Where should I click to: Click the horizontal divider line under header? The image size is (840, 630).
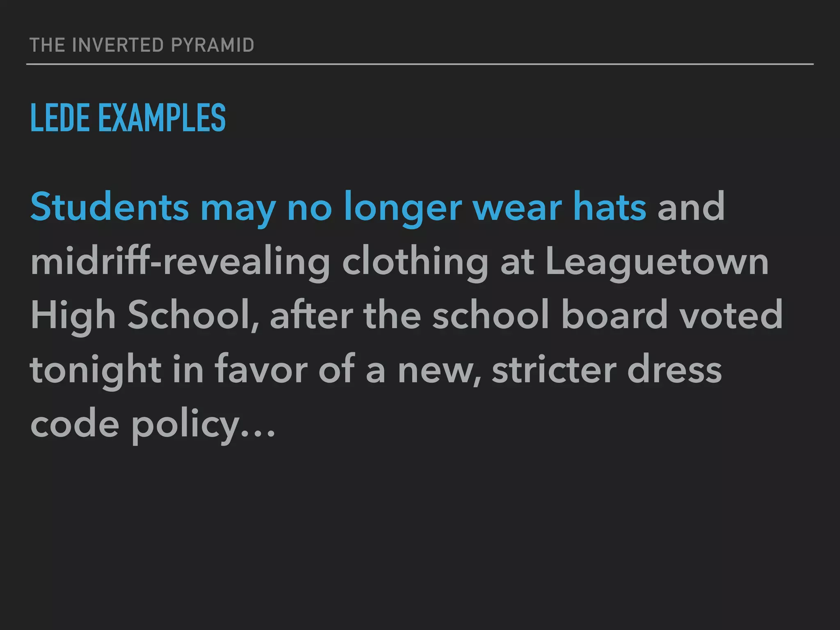click(420, 64)
